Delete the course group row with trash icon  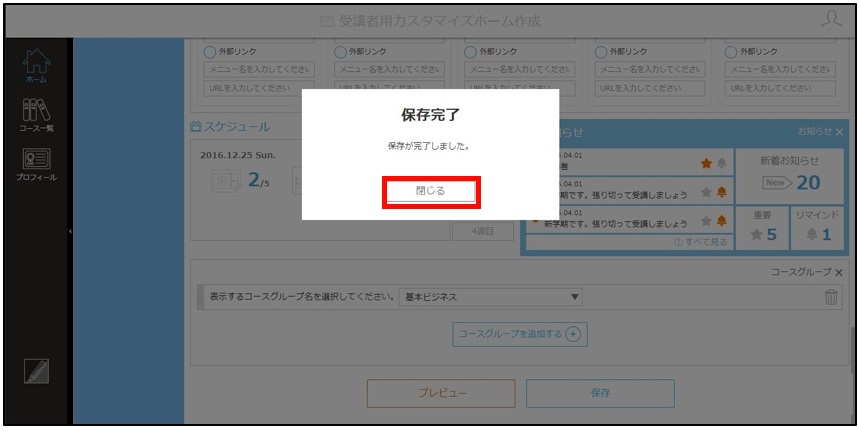pos(831,297)
